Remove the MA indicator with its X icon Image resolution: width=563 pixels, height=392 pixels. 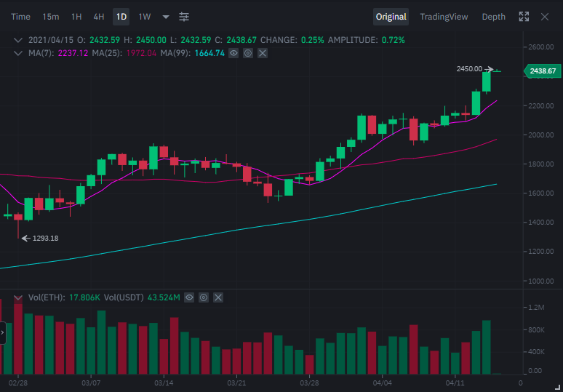(x=263, y=54)
